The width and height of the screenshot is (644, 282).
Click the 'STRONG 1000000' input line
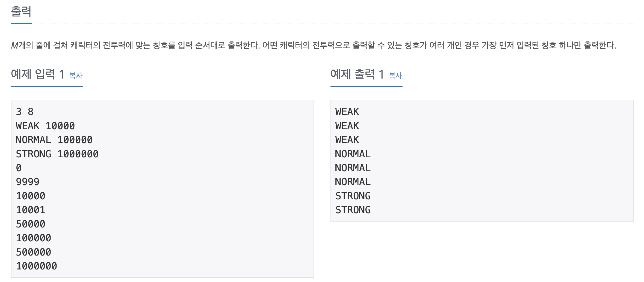[x=57, y=154]
